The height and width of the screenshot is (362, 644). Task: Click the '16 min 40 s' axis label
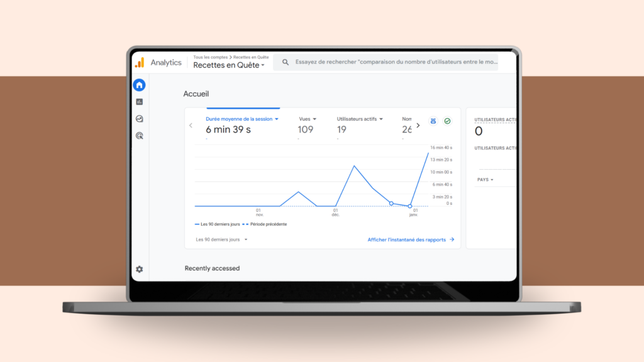point(441,148)
